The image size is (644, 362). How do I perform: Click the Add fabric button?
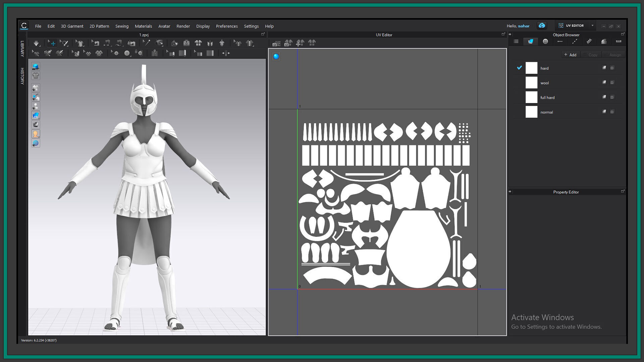[x=571, y=55]
